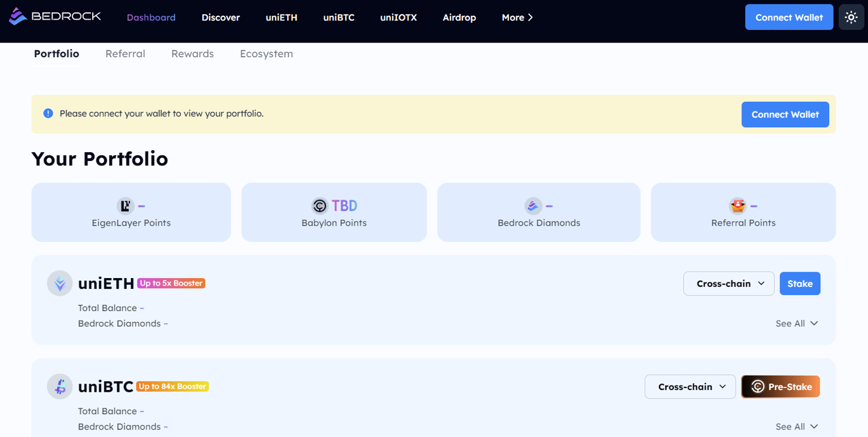
Task: Click the Babylon icon on the Pre-Stake button
Action: click(757, 387)
